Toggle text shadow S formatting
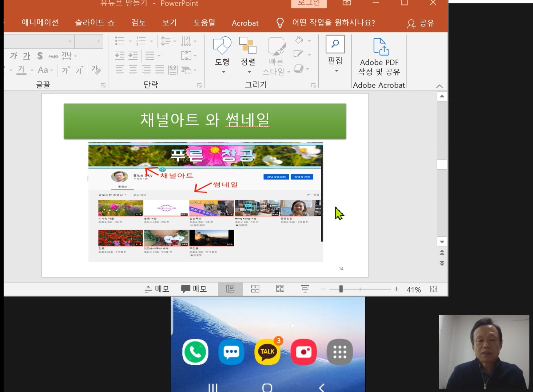This screenshot has height=392, width=533. (40, 56)
